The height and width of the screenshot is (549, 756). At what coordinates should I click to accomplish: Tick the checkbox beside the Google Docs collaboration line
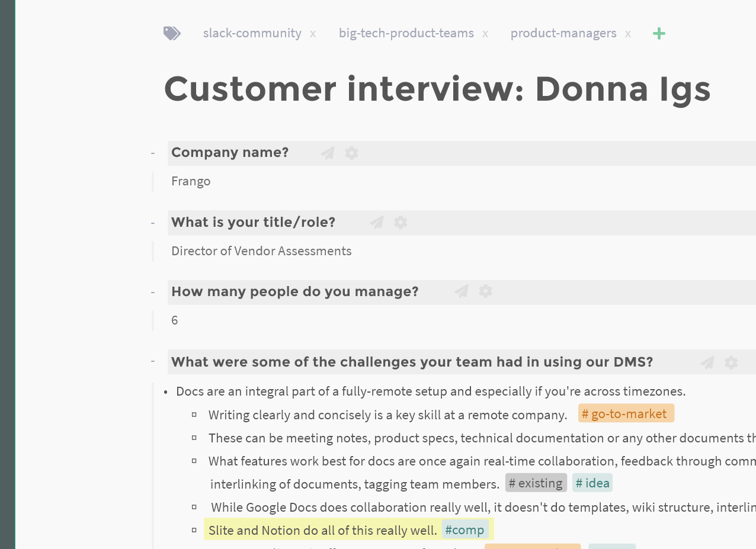coord(194,506)
